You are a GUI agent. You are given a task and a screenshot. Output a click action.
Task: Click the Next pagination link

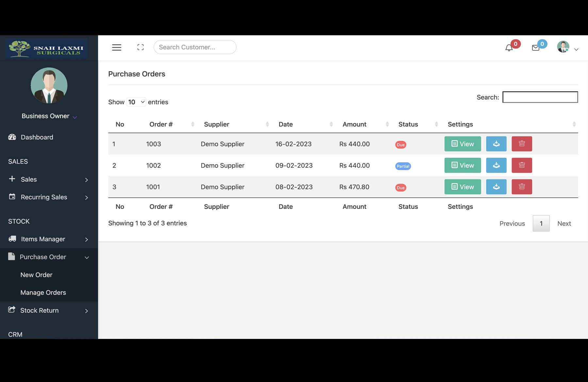tap(564, 224)
